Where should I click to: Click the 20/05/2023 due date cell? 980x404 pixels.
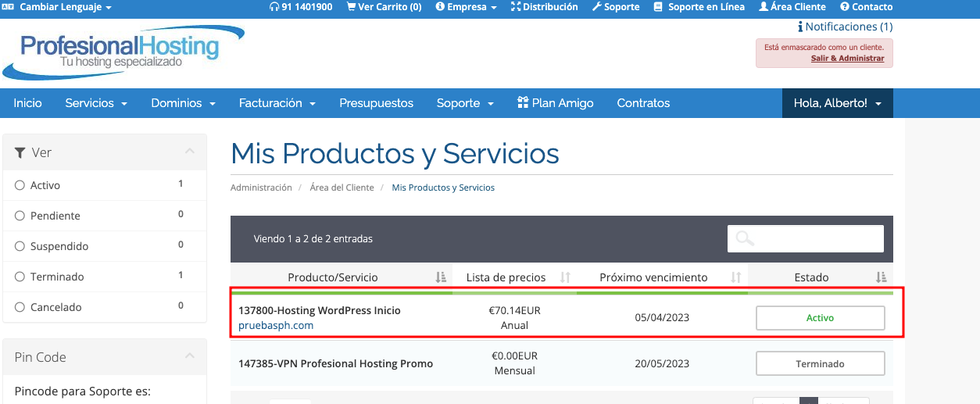pos(662,363)
